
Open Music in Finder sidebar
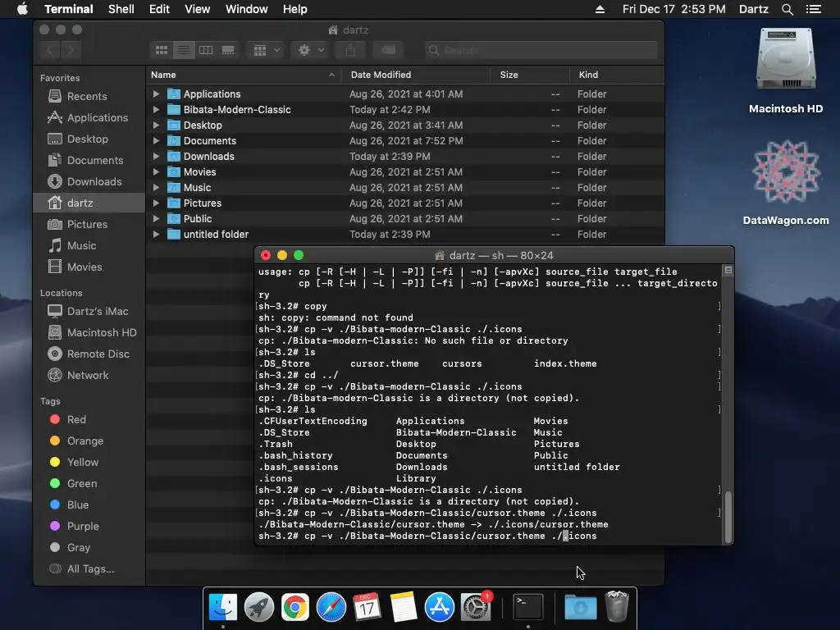pos(81,246)
